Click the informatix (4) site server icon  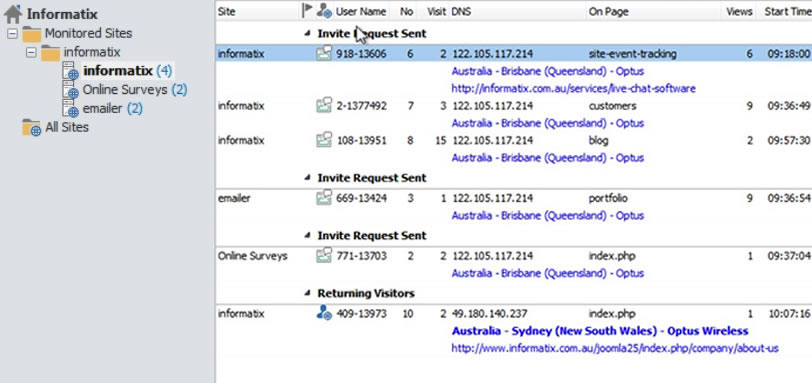click(x=70, y=71)
